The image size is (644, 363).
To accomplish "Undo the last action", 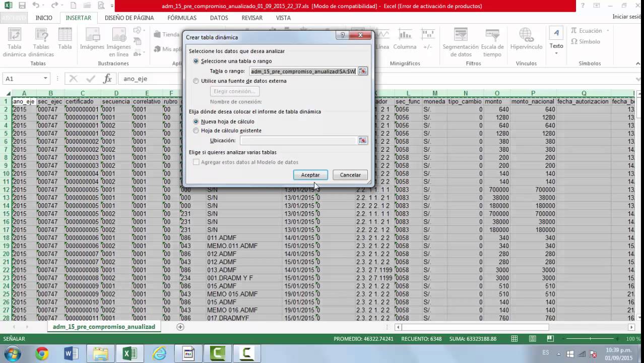I will point(36,6).
